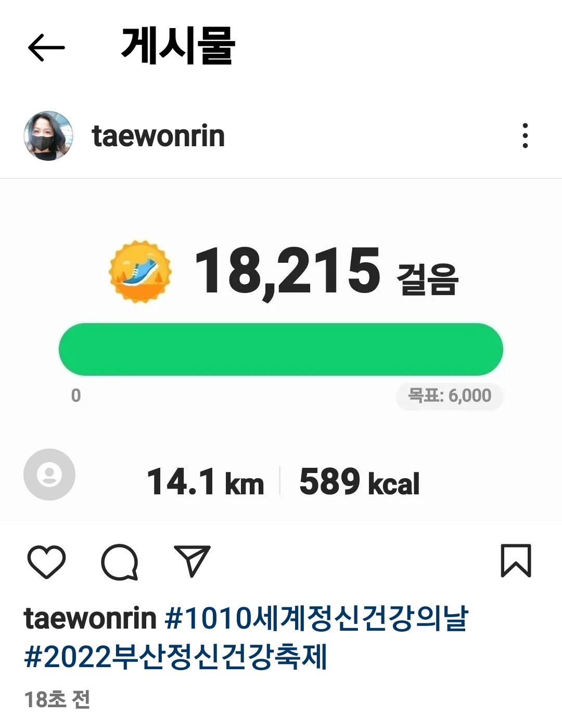Viewport: 562px width, 728px height.
Task: Click the green step progress bar
Action: 281,349
